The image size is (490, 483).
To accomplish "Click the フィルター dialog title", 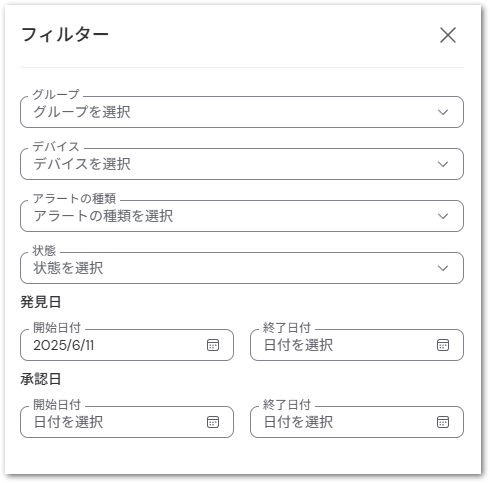I will [65, 35].
